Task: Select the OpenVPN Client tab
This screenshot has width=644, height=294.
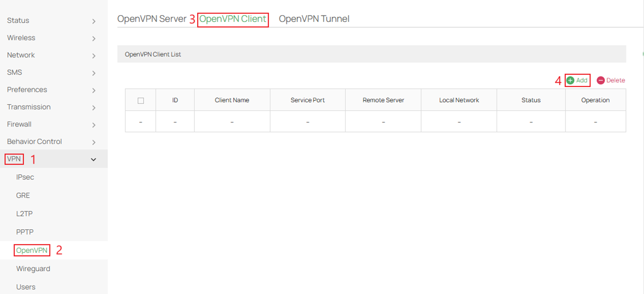Action: point(233,19)
